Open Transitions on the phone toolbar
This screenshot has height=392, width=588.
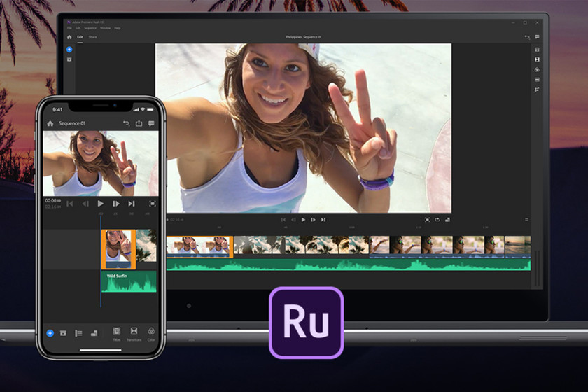coord(134,334)
